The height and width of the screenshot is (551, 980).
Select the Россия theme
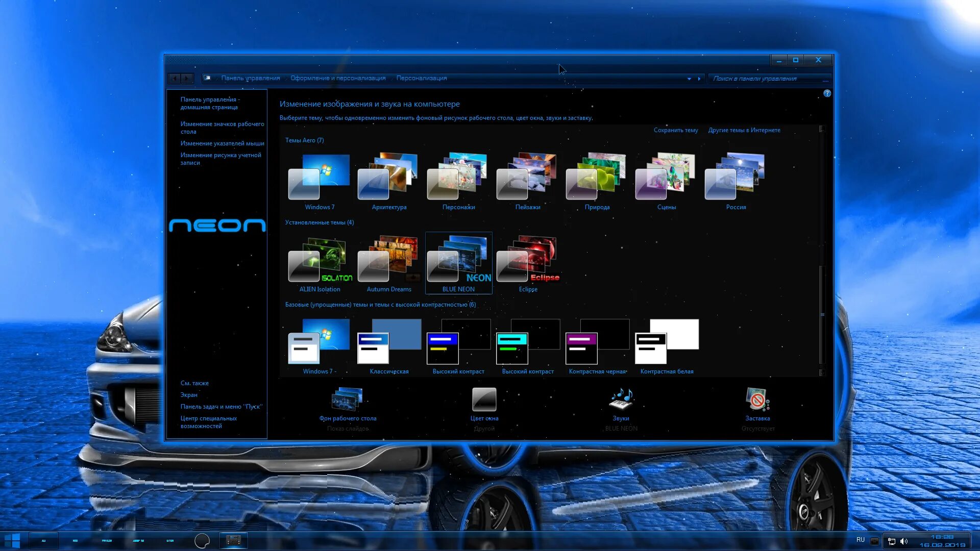click(736, 181)
